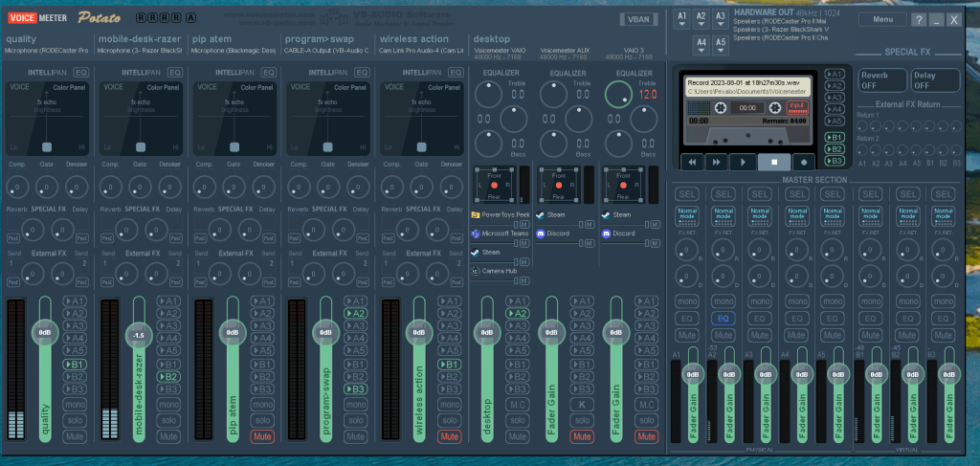Click the desktop strip fader knob
980x466 pixels.
[x=487, y=332]
